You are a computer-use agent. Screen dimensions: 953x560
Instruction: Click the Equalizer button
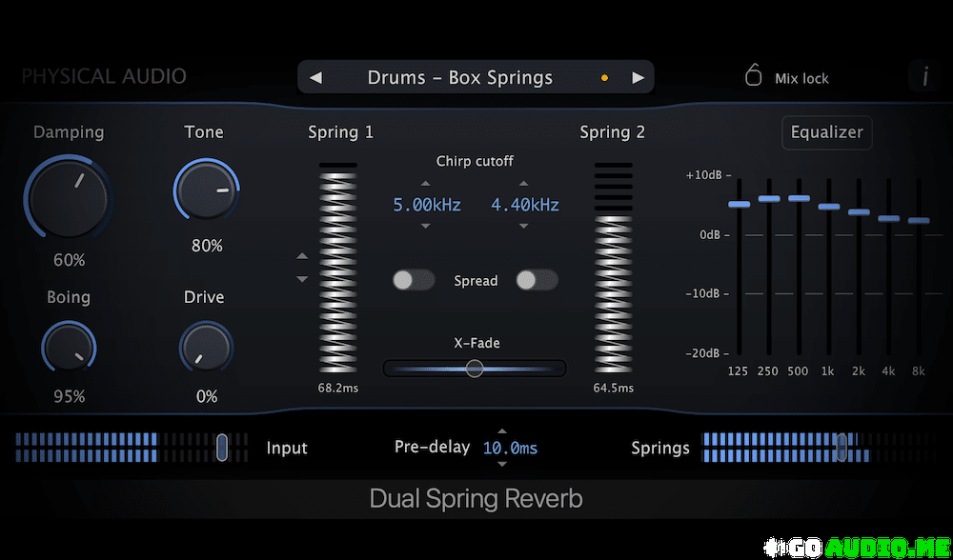tap(826, 132)
